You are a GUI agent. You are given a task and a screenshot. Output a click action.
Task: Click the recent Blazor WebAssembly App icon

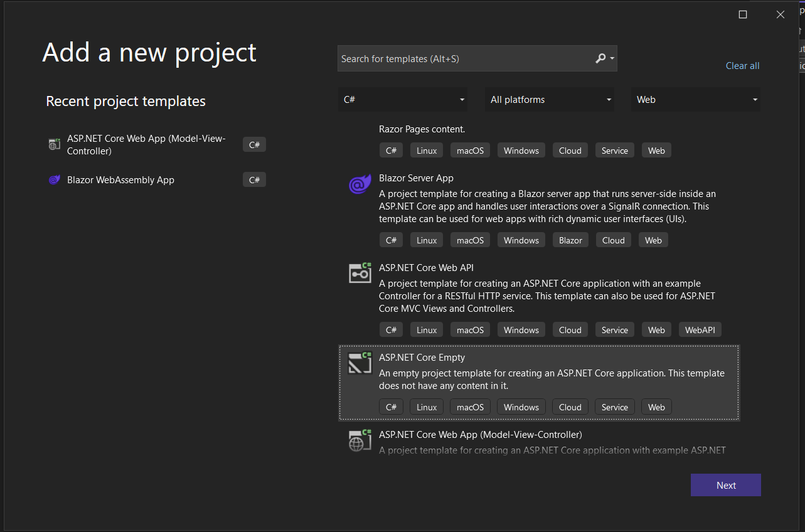[55, 180]
